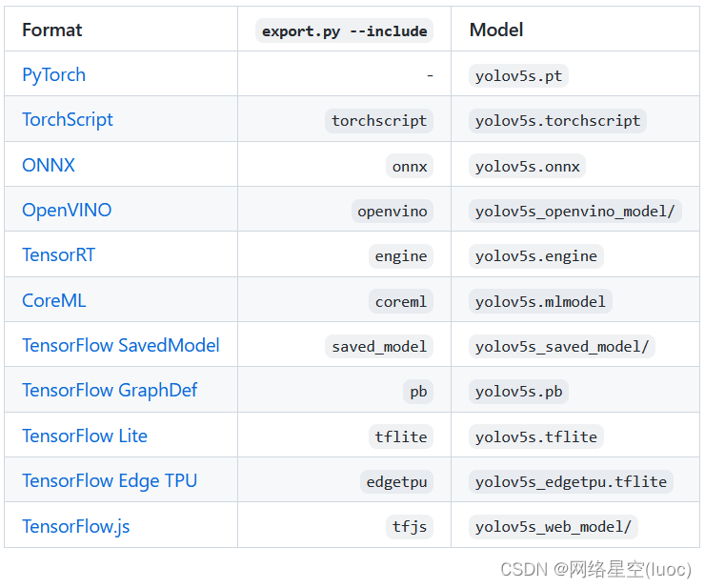
Task: Select the torchscript include argument
Action: (379, 121)
